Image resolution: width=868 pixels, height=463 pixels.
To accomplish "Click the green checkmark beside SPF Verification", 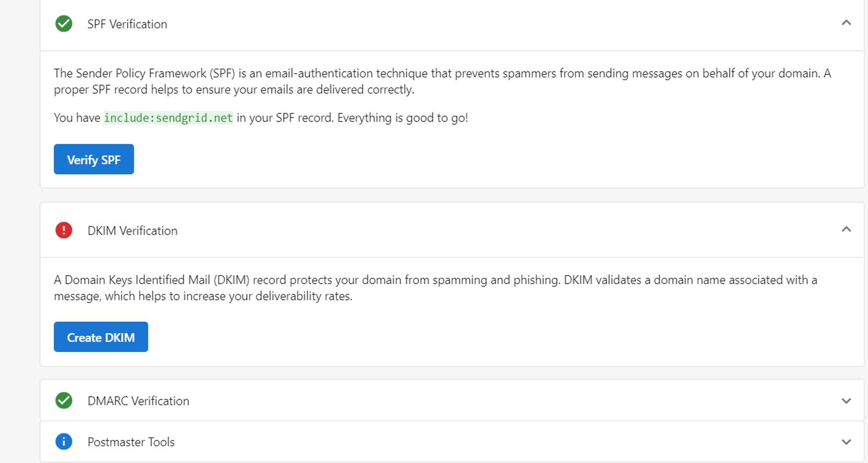I will coord(64,24).
